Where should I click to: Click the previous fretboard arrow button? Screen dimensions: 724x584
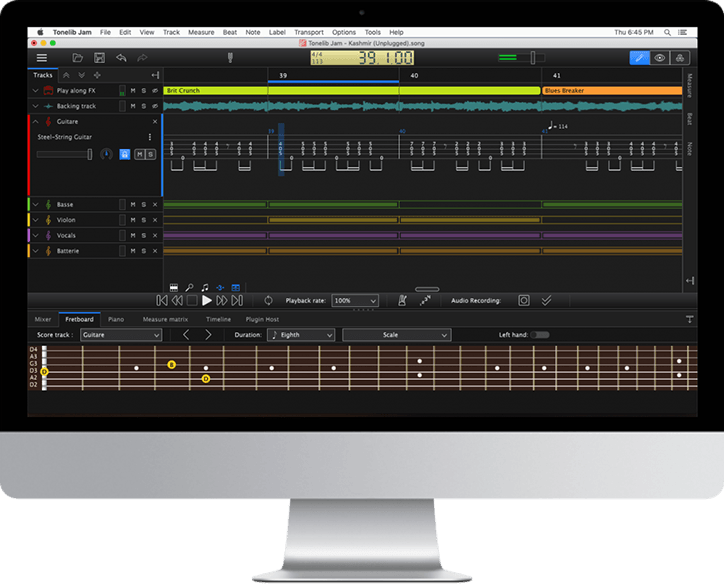pos(186,335)
